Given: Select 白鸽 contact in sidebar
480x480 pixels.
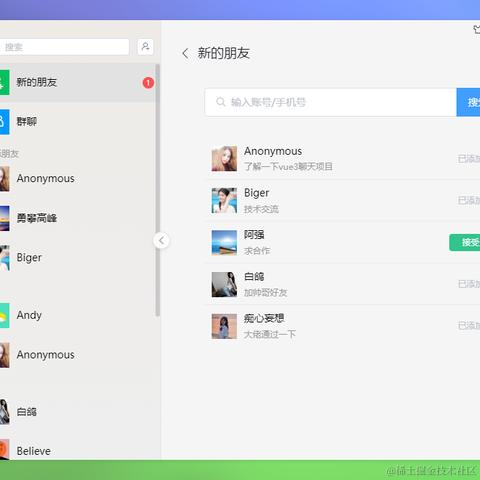Looking at the screenshot, I should pos(77,412).
